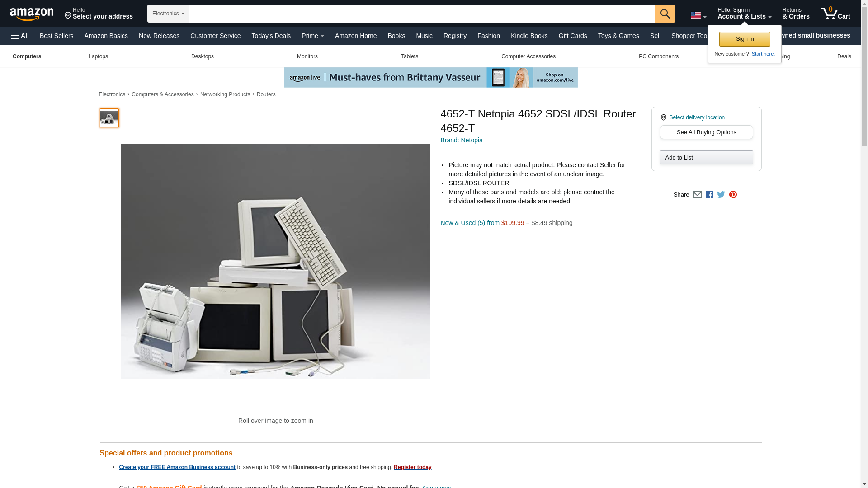Share product on Twitter icon
This screenshot has height=488, width=868.
pyautogui.click(x=721, y=195)
